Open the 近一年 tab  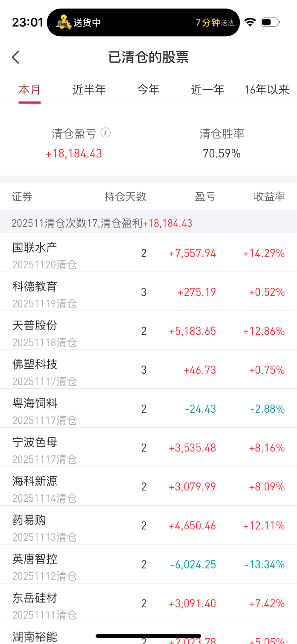click(x=208, y=90)
